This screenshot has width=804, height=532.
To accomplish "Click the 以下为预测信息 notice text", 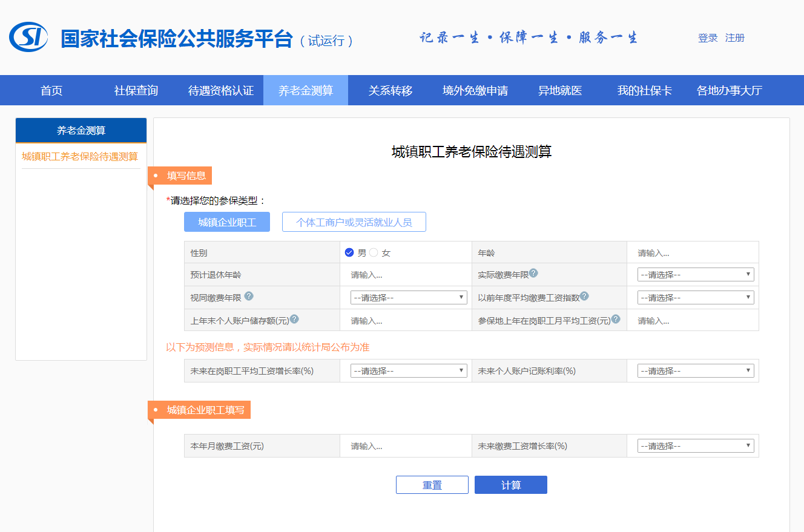I will (268, 347).
